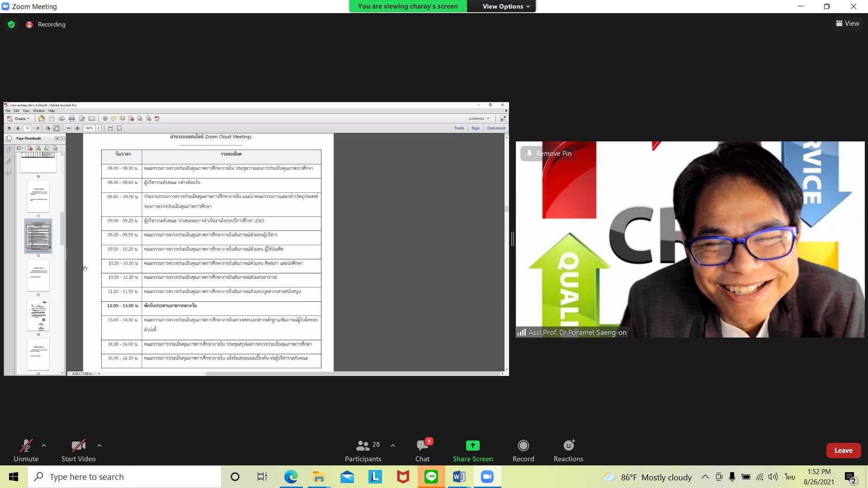Open the Chat panel icon
Screen dimensions: 868x488
point(422,446)
